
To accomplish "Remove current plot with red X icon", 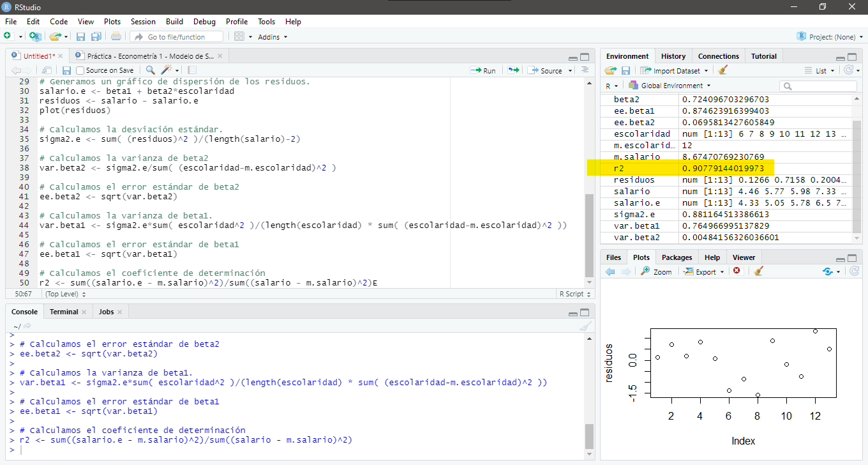I will pos(737,271).
